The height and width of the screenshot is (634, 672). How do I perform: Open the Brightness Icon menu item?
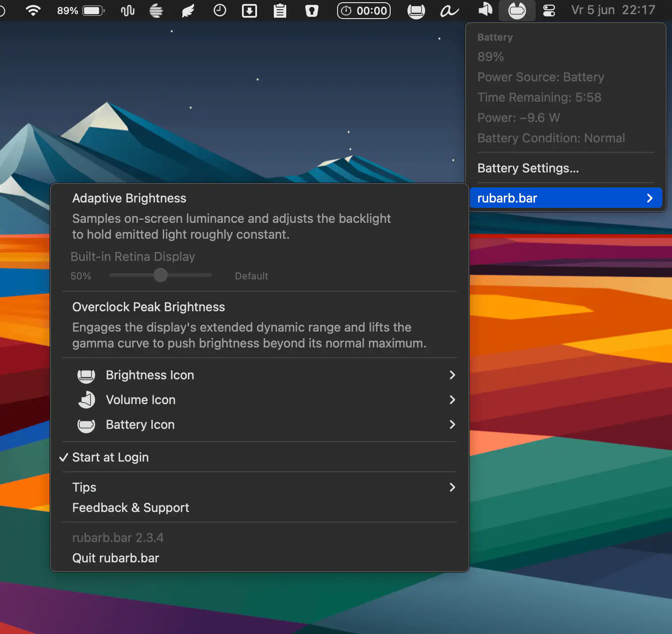[260, 375]
